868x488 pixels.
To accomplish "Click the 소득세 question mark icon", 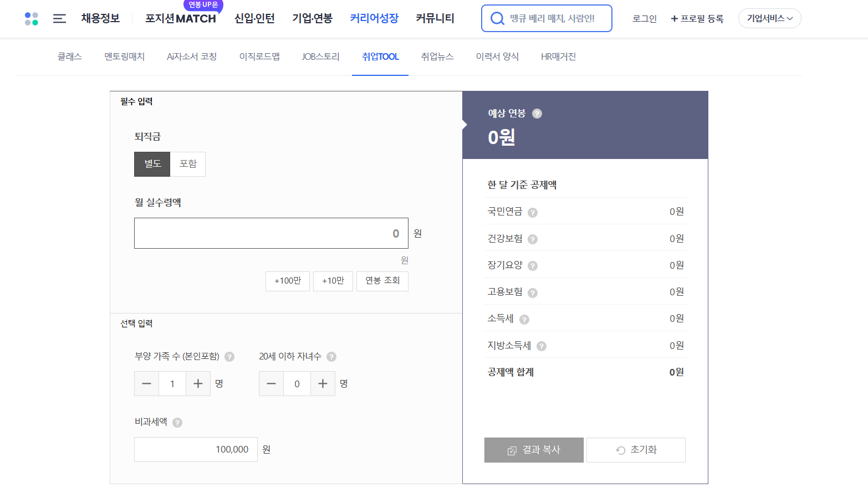I will click(524, 319).
